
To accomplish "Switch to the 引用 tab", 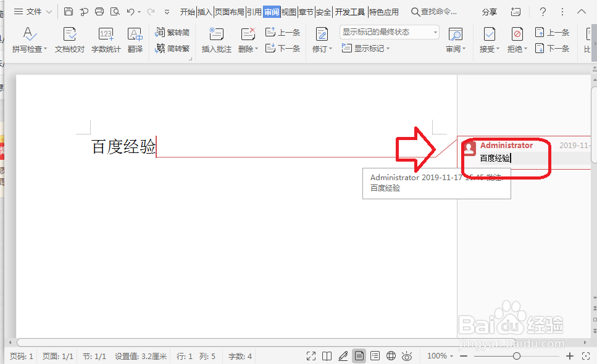I will [x=254, y=12].
